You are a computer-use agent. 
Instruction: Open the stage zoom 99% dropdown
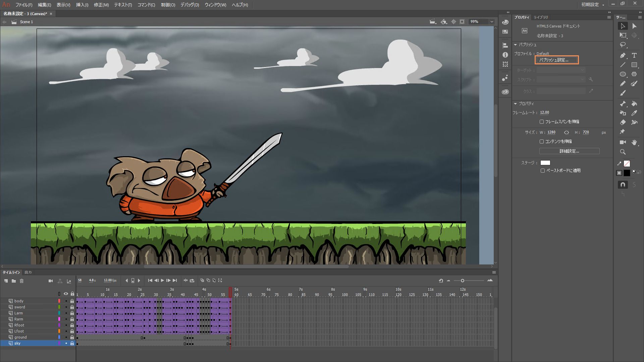(x=492, y=22)
